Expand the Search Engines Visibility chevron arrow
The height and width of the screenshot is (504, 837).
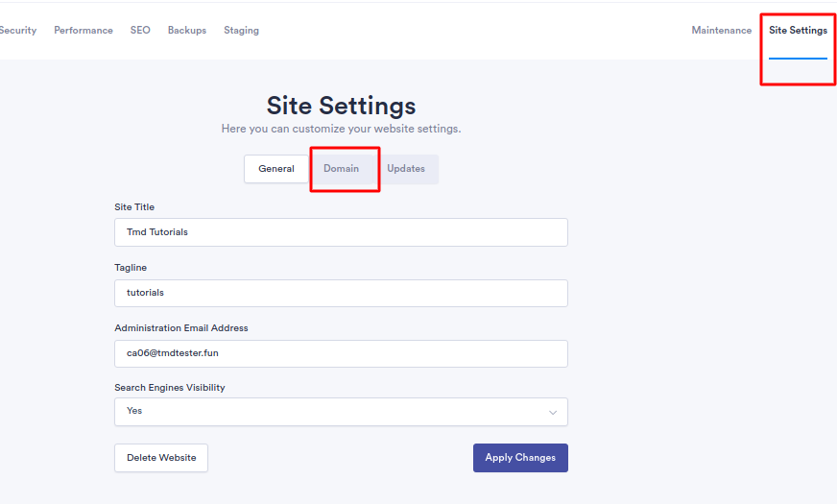coord(552,412)
